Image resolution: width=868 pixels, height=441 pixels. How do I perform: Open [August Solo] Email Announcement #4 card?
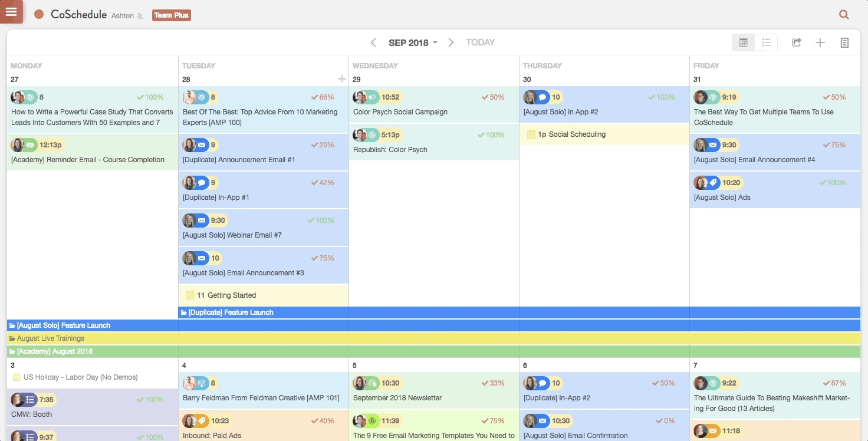775,152
